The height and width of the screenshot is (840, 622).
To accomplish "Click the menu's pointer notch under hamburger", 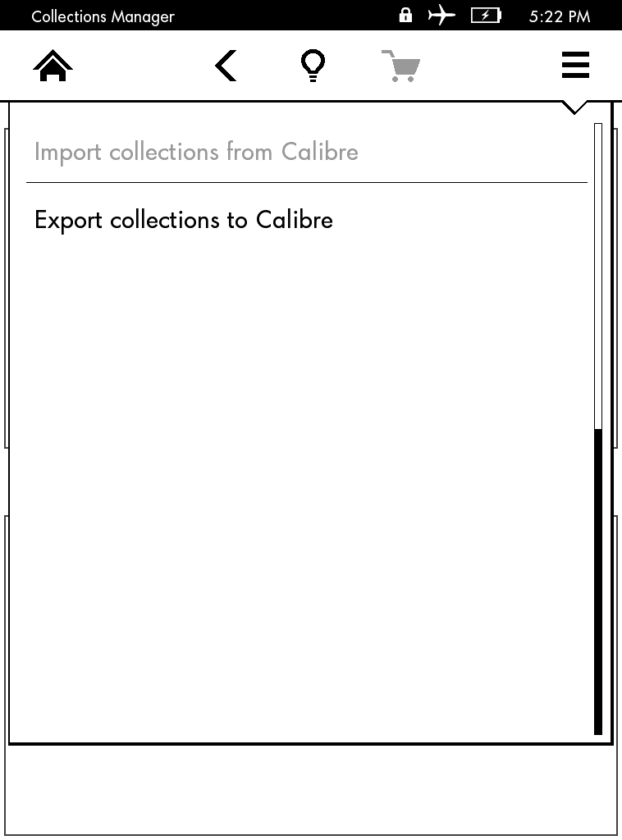I will (x=574, y=107).
